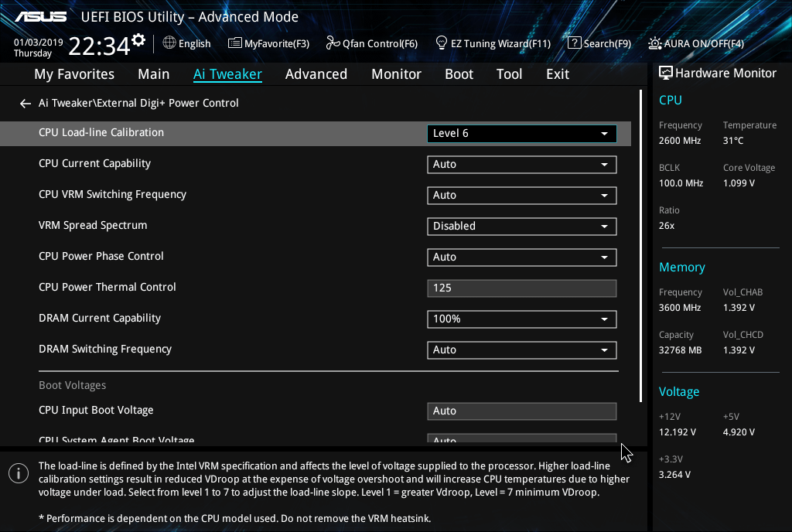The height and width of the screenshot is (532, 792).
Task: Go back using the left arrow icon
Action: 26,104
